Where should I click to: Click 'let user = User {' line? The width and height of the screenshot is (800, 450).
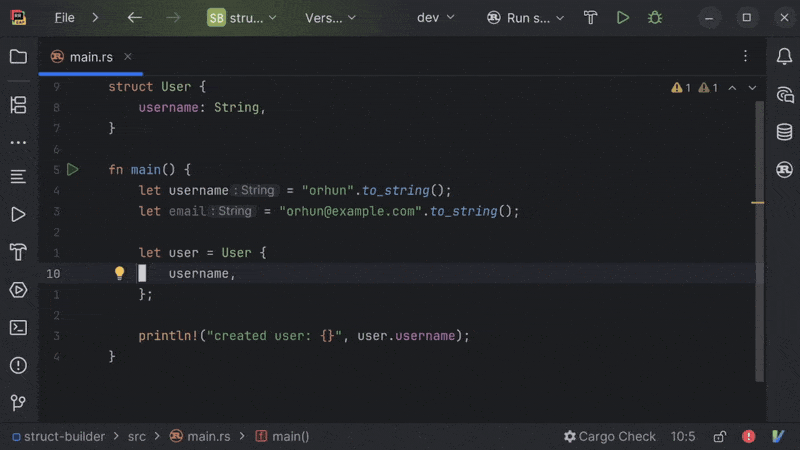click(x=202, y=253)
